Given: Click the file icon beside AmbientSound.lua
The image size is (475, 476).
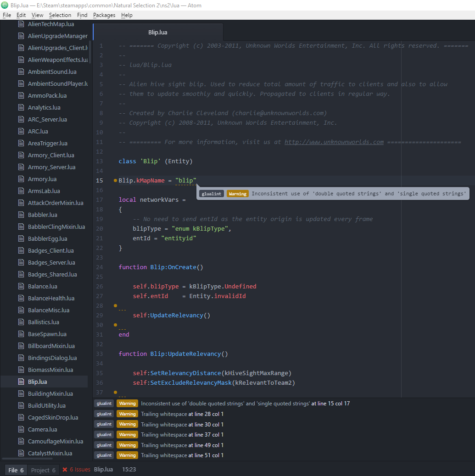Looking at the screenshot, I should [21, 72].
